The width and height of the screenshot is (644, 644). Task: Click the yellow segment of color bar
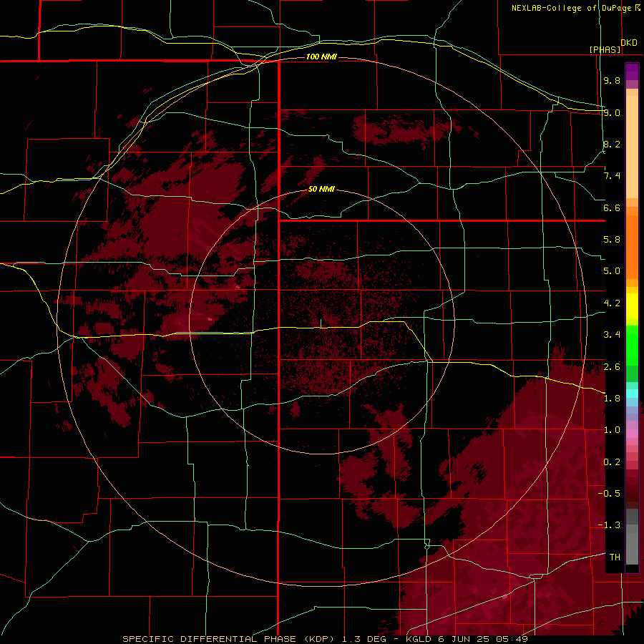tap(632, 306)
